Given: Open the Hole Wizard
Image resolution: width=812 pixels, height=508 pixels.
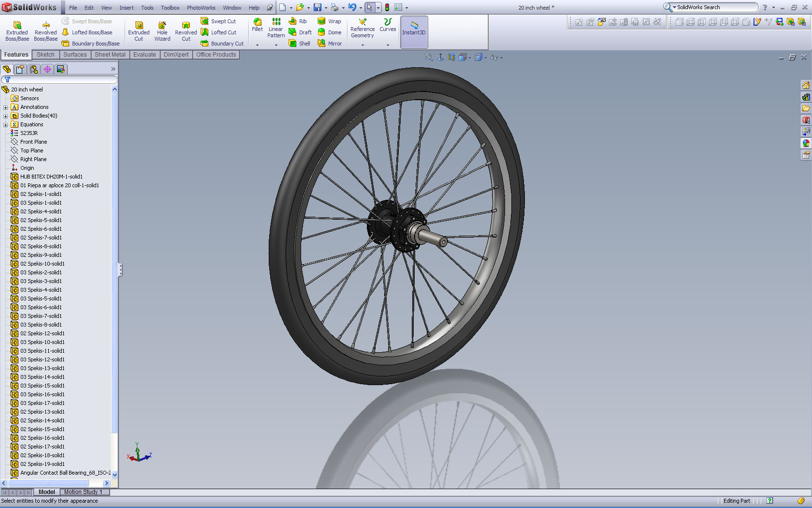Looking at the screenshot, I should coord(162,31).
